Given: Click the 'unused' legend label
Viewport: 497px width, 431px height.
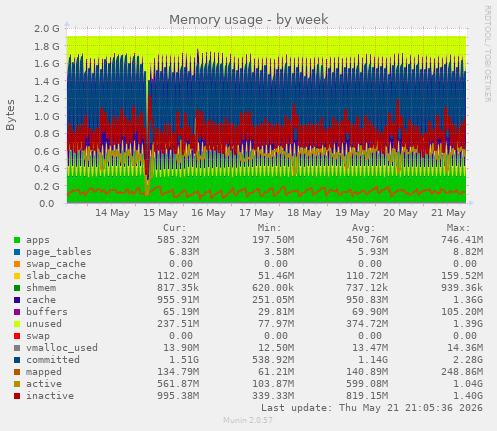Looking at the screenshot, I should (44, 324).
